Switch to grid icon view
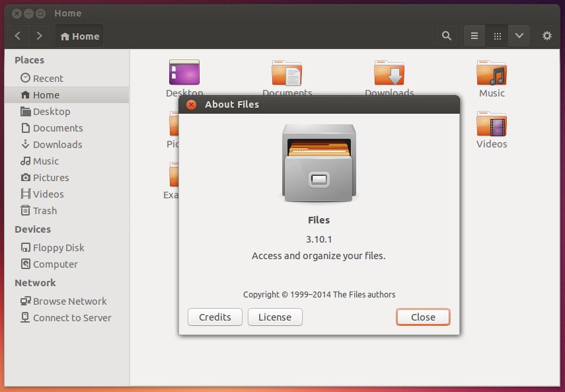 click(x=497, y=36)
